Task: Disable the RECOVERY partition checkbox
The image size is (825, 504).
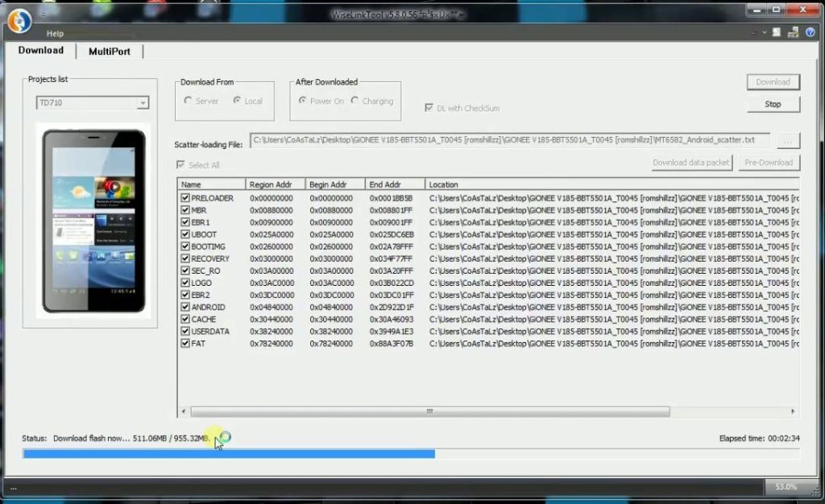Action: (x=184, y=258)
